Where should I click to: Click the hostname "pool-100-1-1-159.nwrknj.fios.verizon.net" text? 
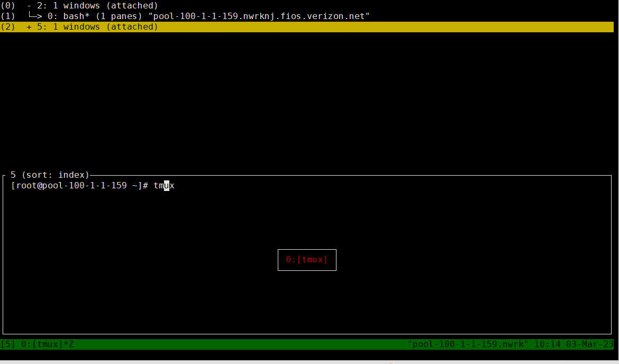point(259,16)
